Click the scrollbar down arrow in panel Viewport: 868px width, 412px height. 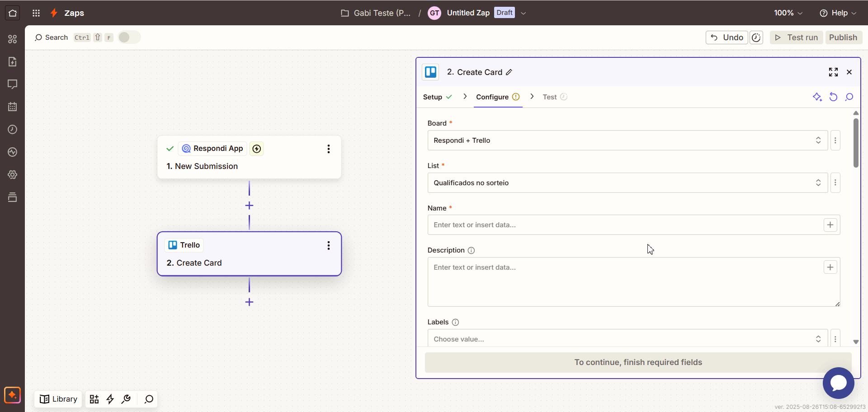click(x=855, y=342)
